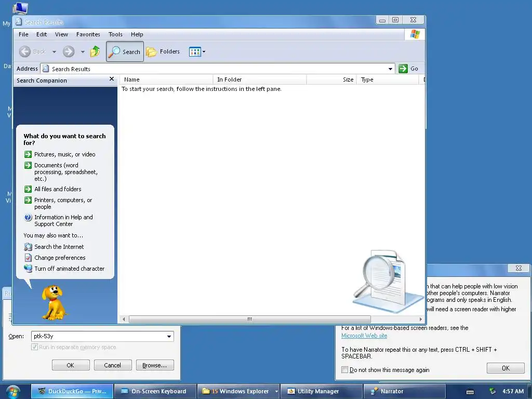Viewport: 532px width, 399px height.
Task: Click Browse in the Run dialog
Action: point(155,365)
